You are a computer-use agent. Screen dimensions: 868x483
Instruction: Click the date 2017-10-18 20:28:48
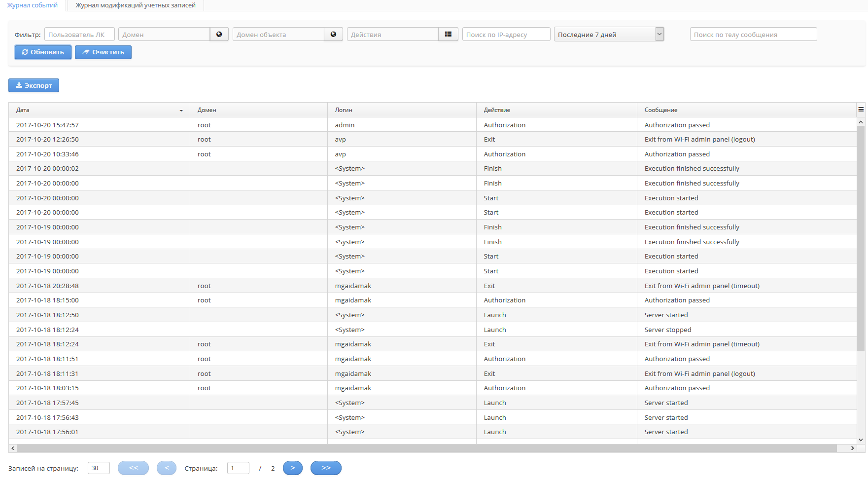47,286
